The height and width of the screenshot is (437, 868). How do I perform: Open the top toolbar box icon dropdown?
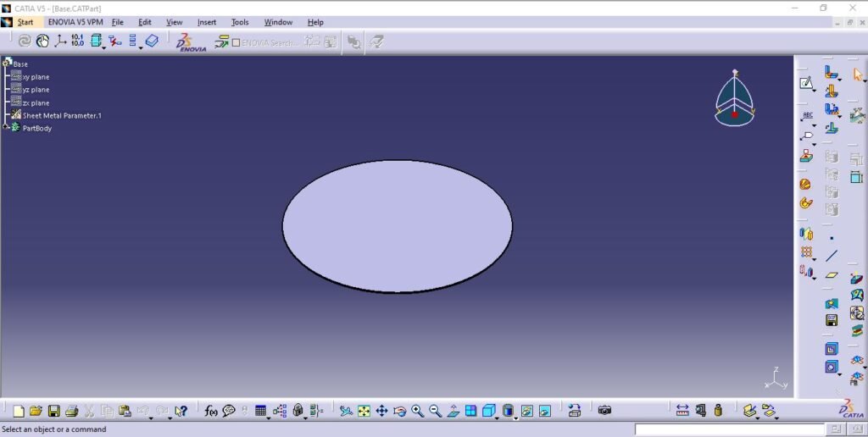(x=103, y=48)
